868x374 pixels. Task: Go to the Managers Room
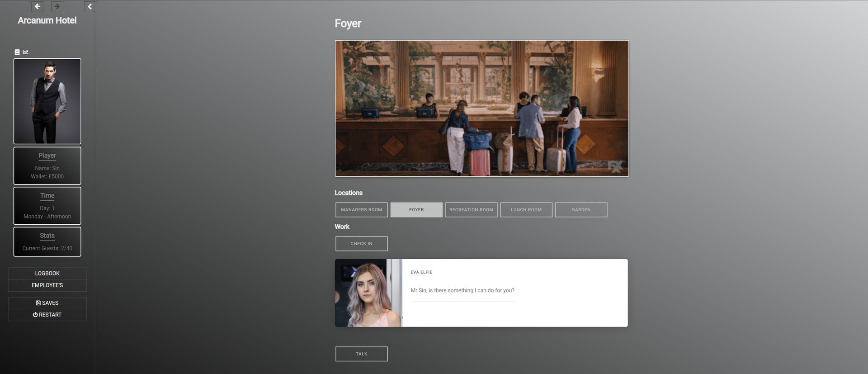[361, 210]
